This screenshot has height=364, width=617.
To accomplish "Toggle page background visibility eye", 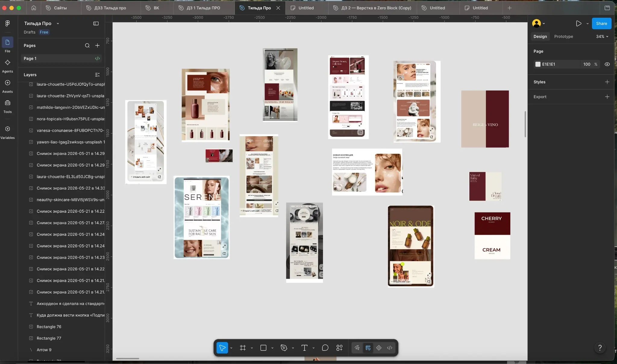I will pos(607,64).
